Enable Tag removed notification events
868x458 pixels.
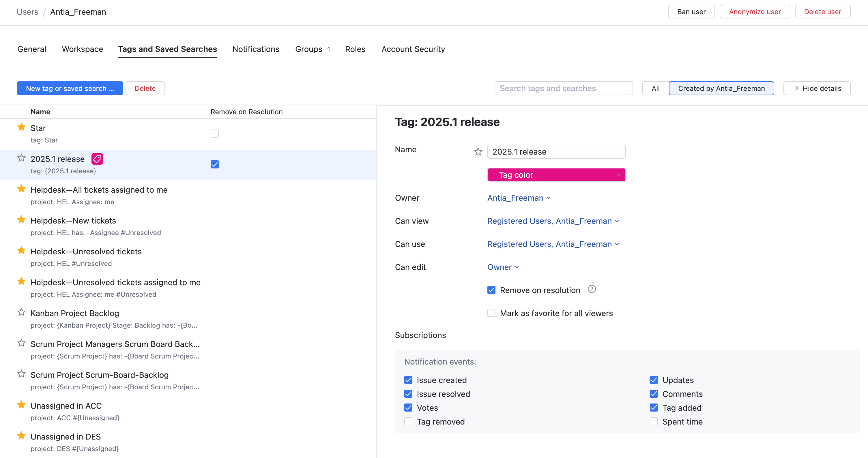click(408, 421)
